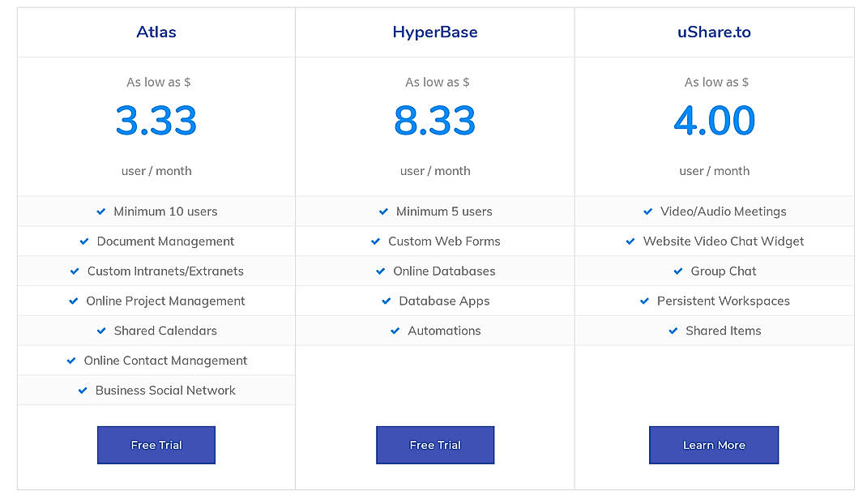Click 'user / month' under the 3.33 price
Screen dimensions: 867x504
pyautogui.click(x=156, y=171)
